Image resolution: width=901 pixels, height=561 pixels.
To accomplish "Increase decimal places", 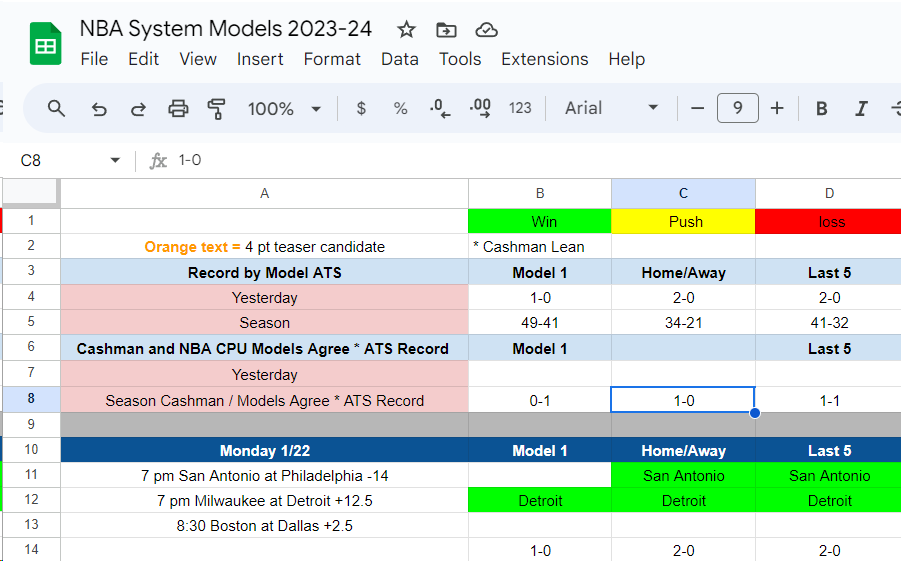I will coord(480,108).
